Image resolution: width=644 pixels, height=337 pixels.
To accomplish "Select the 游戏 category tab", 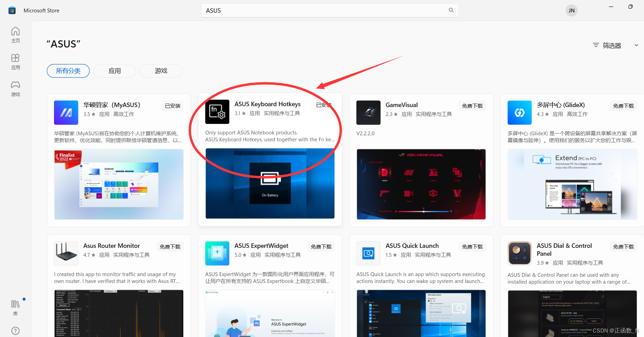I will (161, 71).
